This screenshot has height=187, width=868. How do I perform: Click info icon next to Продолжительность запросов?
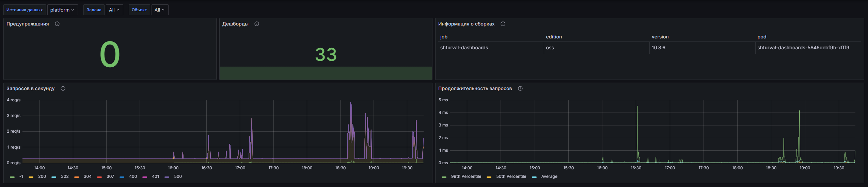pyautogui.click(x=520, y=88)
